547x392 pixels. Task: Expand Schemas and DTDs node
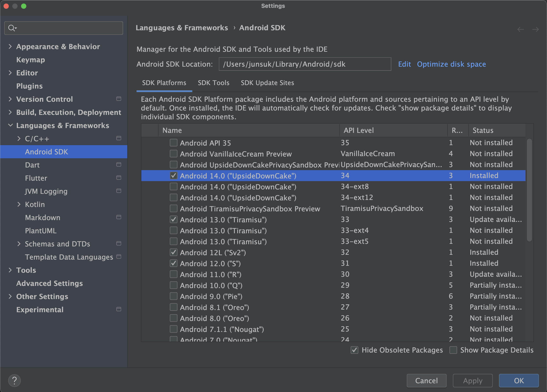[x=19, y=244]
